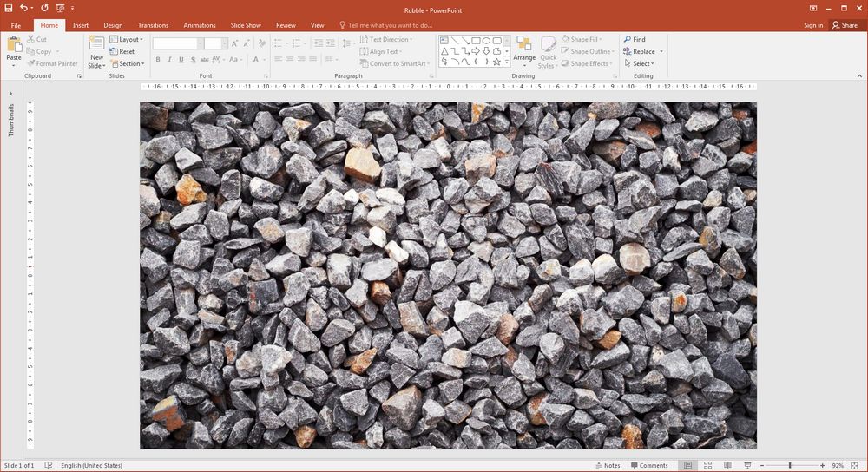Switch to the Insert tab
Viewport: 868px width, 472px height.
[x=80, y=25]
